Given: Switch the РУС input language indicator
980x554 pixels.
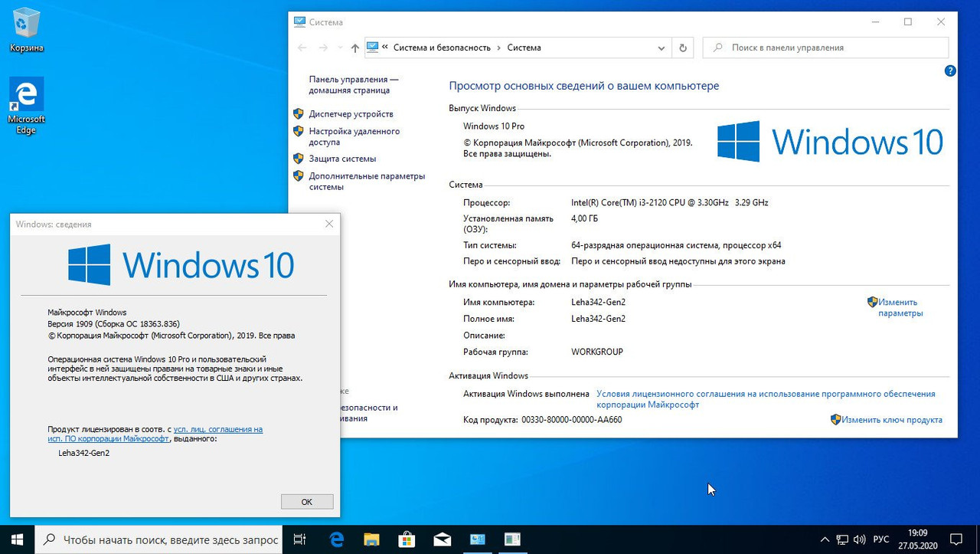Looking at the screenshot, I should point(881,539).
